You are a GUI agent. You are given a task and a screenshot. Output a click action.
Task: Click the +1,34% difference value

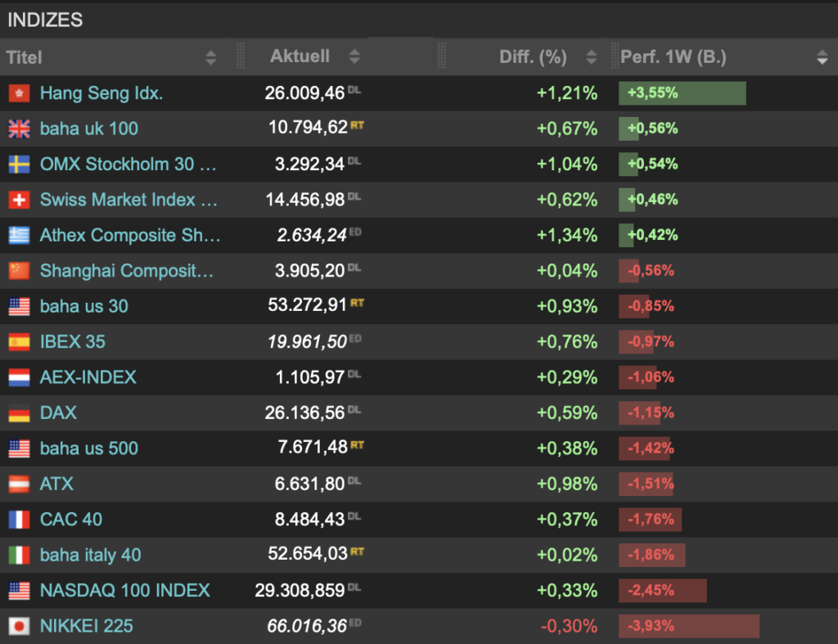point(567,236)
